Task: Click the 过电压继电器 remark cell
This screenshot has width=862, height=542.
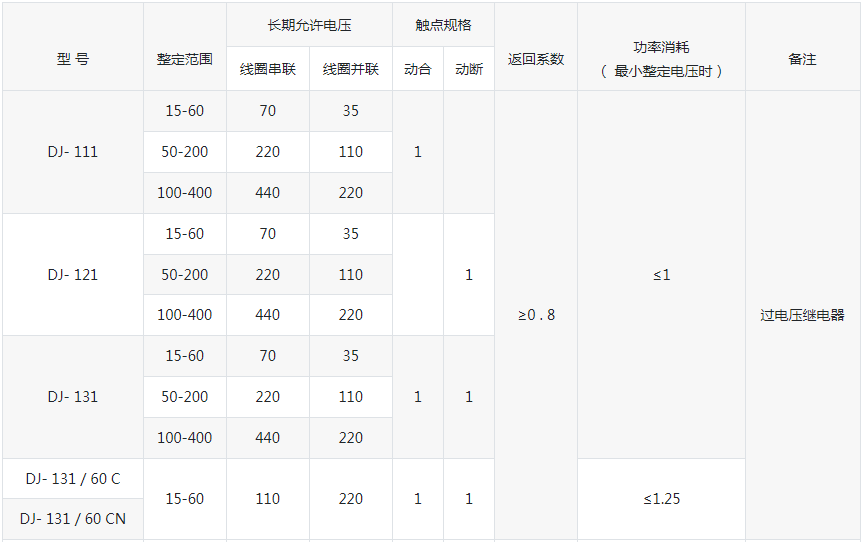Action: (802, 315)
